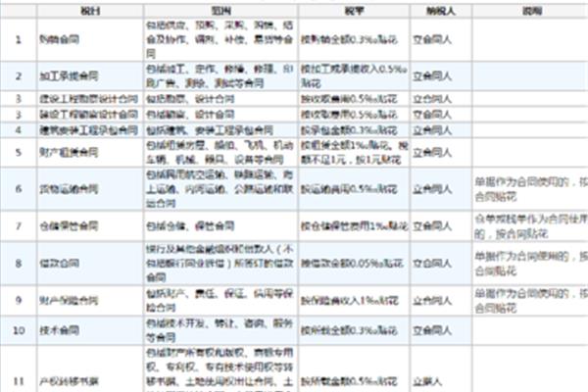Click '立合同人' in the 购销合同 row
This screenshot has width=588, height=392.
click(x=431, y=39)
